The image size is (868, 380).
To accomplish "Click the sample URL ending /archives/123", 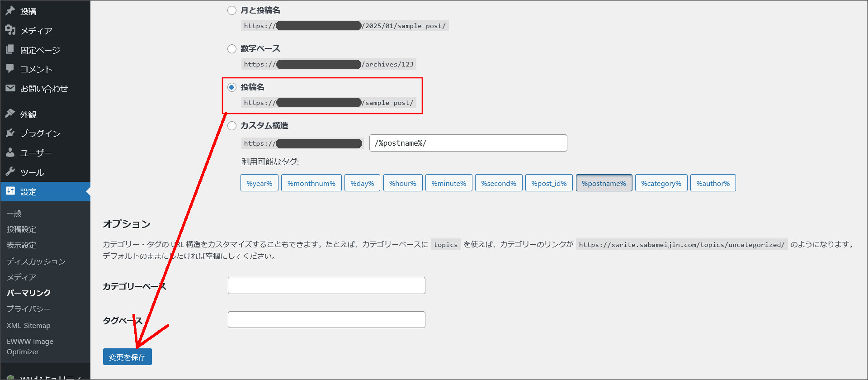I will [329, 64].
